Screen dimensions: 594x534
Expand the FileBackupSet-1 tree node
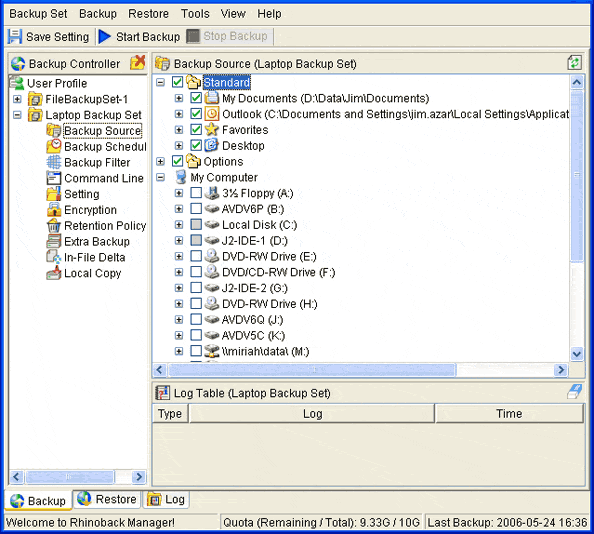tap(17, 99)
